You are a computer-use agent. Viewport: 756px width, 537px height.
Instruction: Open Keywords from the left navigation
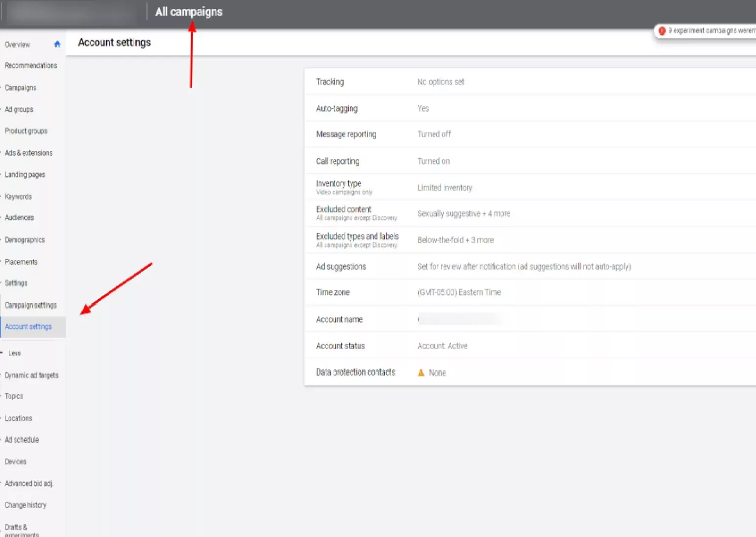tap(18, 197)
